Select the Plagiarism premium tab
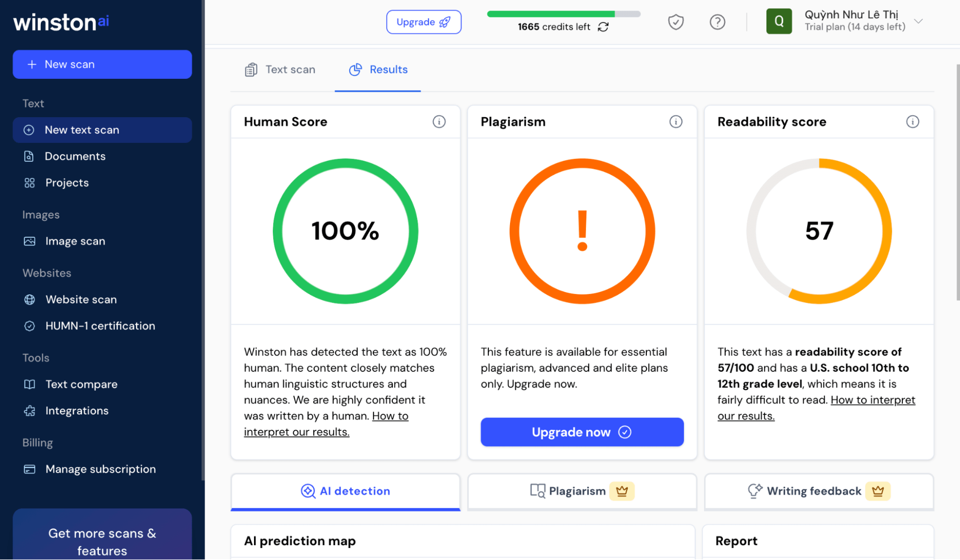960x560 pixels. [582, 491]
